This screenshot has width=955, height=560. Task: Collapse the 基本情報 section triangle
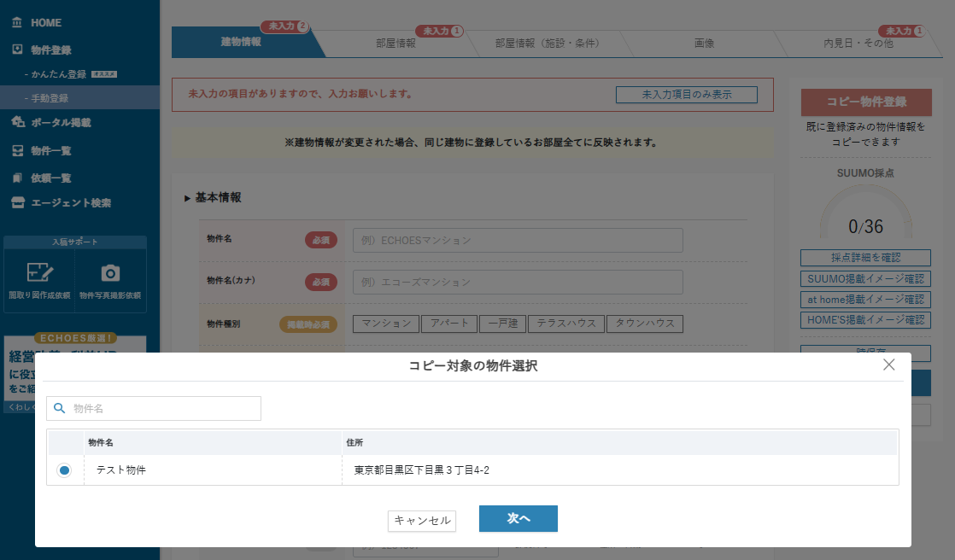click(x=187, y=198)
